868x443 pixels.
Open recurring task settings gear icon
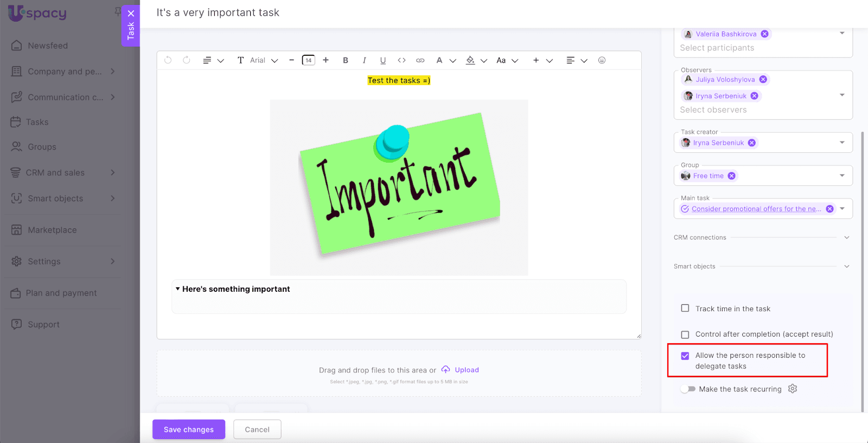[x=793, y=389]
